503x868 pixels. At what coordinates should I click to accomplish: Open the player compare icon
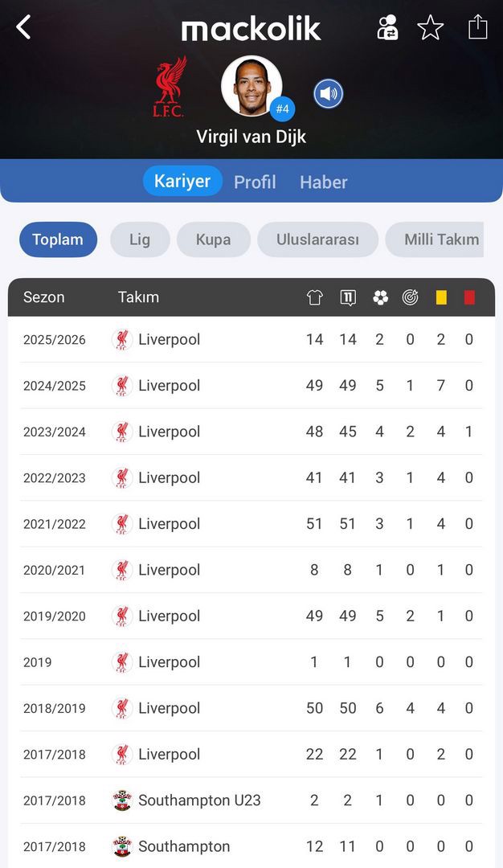[388, 27]
